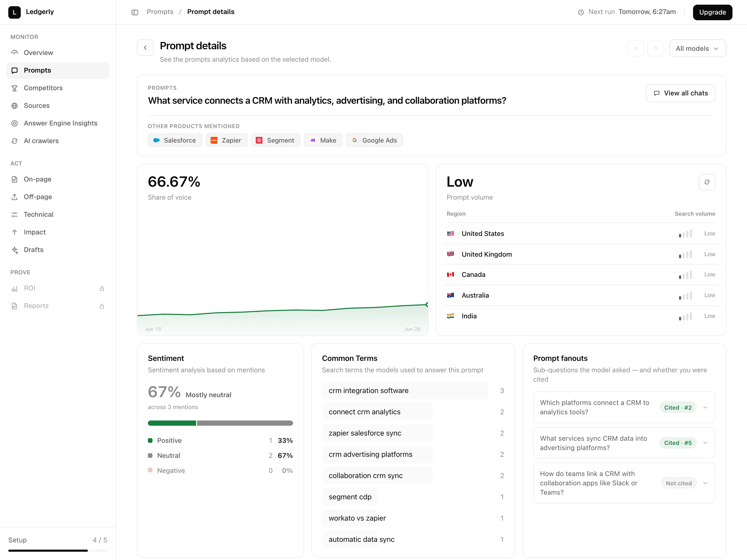747x560 pixels.
Task: Click the 'automatic data sync' term
Action: (361, 540)
